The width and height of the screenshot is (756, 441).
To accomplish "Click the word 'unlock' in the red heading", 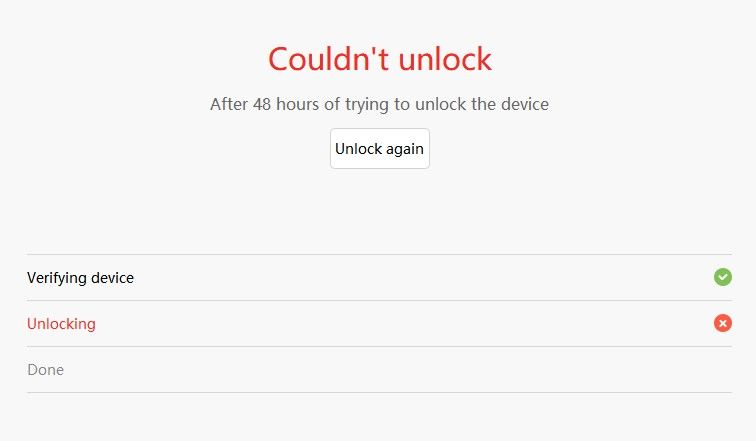I will (445, 59).
